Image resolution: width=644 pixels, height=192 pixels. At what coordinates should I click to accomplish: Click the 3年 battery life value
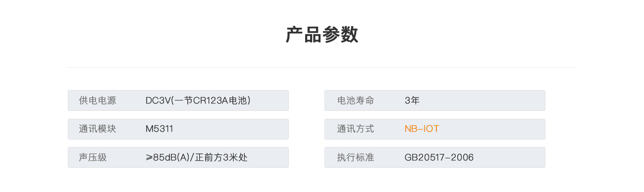[x=412, y=100]
